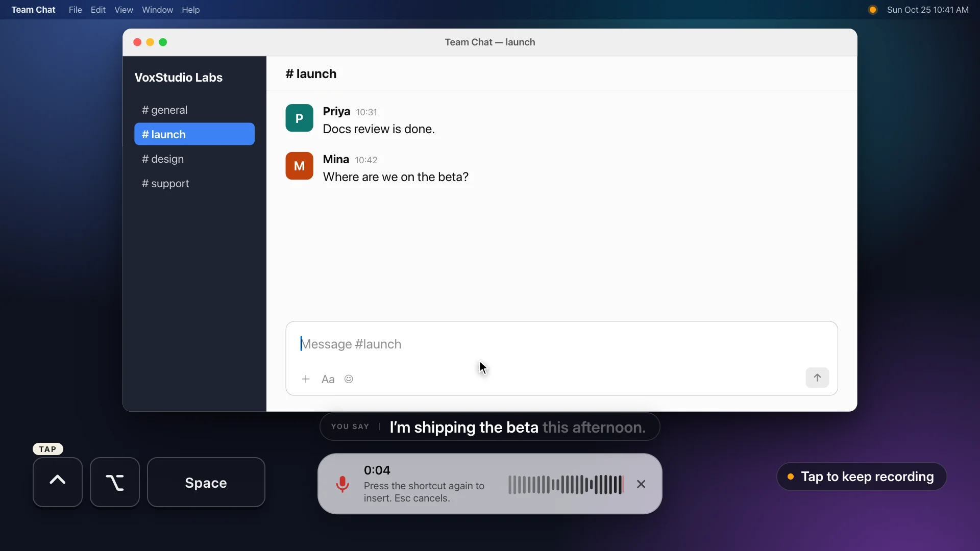980x551 pixels.
Task: Click the menu bar date and time
Action: 927,10
